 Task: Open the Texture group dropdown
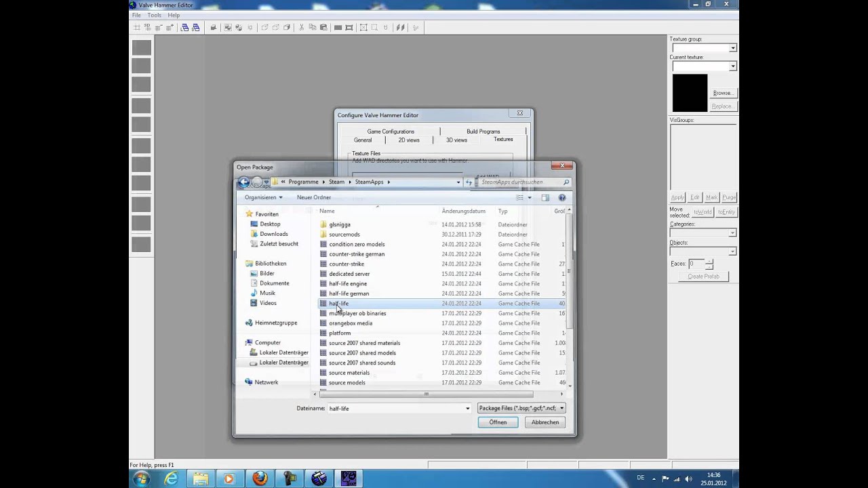pos(733,48)
